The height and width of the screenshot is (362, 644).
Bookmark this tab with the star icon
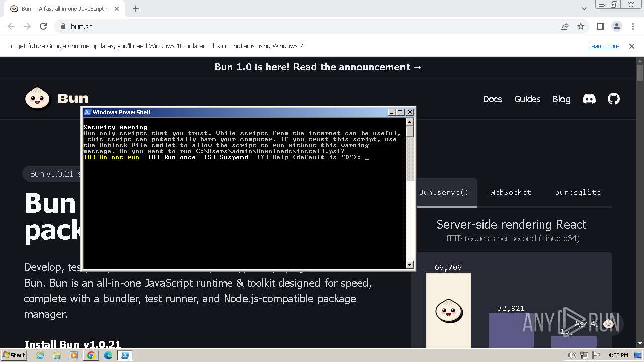(581, 26)
